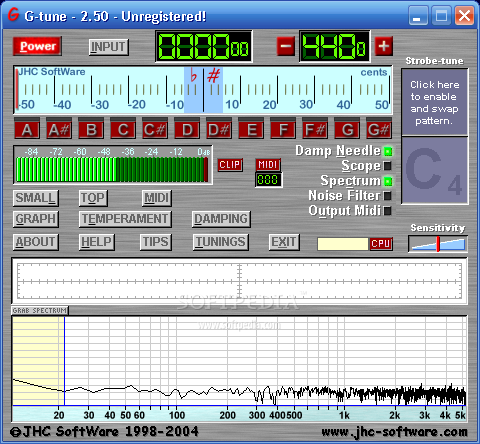The width and height of the screenshot is (480, 444).
Task: Select the G# note button
Action: click(x=379, y=130)
